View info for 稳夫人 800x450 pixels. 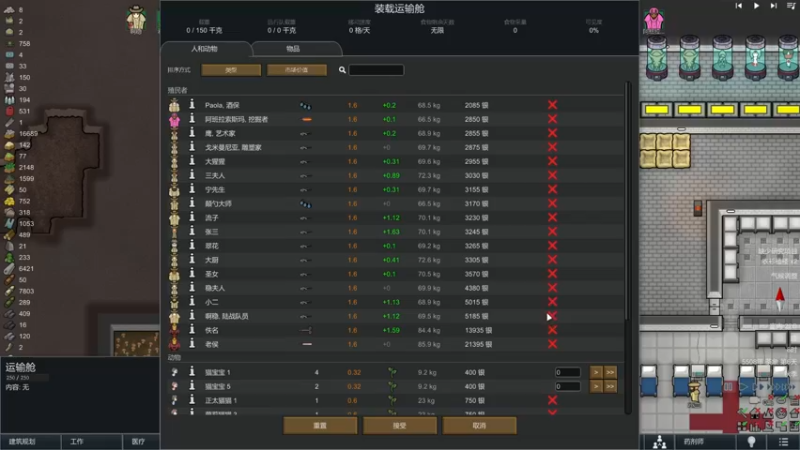coord(192,288)
